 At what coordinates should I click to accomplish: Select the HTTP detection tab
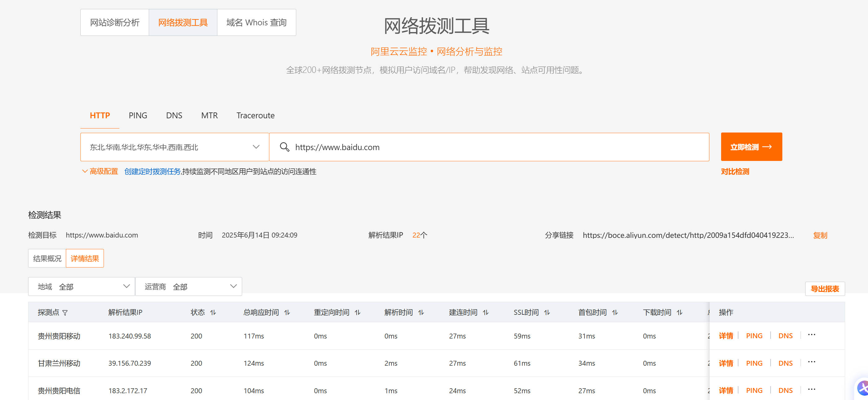pos(100,116)
